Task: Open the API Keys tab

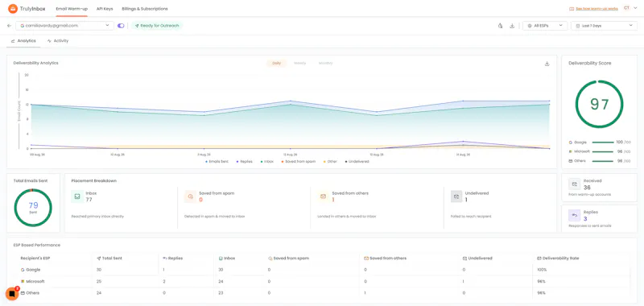Action: (x=105, y=9)
